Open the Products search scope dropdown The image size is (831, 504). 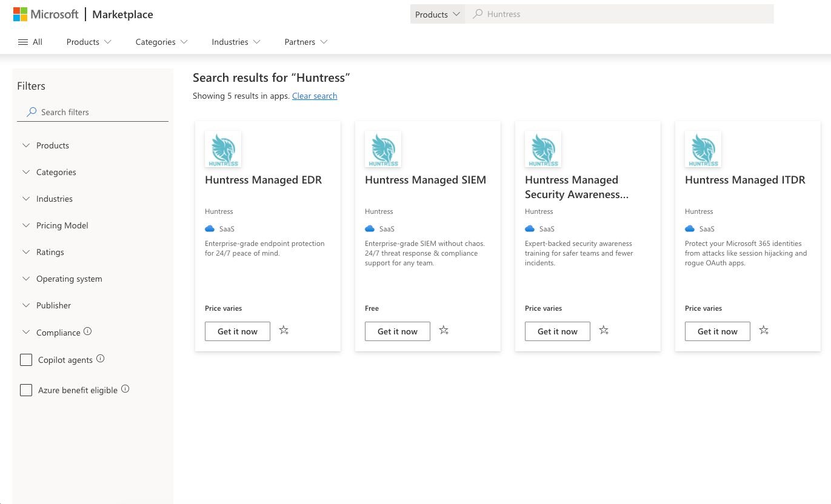[437, 14]
